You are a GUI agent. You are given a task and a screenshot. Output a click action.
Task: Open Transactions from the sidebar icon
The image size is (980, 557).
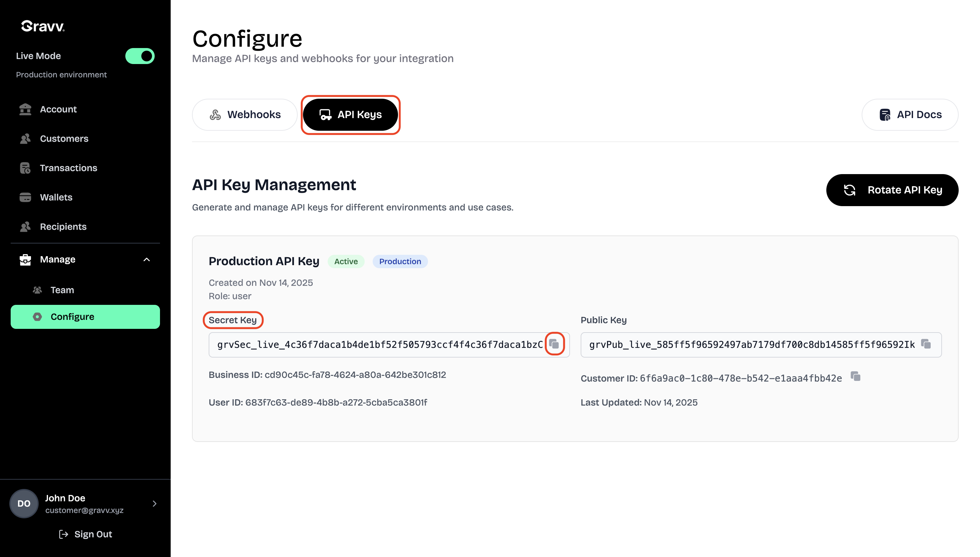(25, 168)
